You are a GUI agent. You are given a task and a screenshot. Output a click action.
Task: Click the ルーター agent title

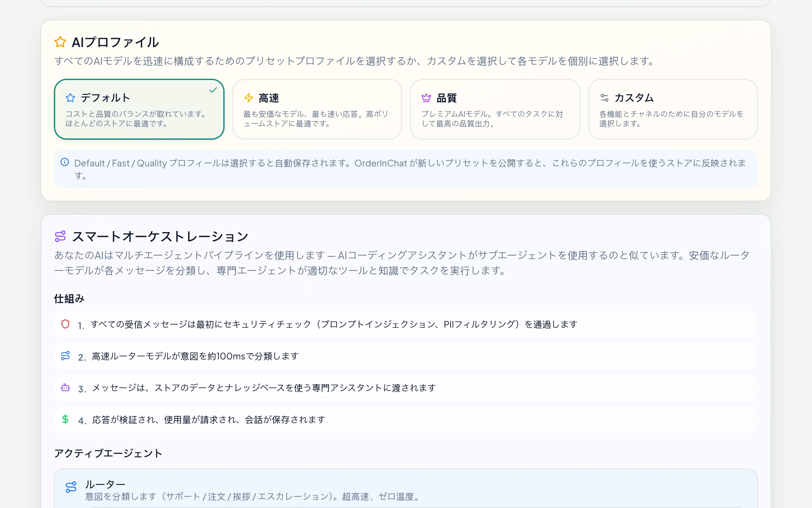(105, 484)
